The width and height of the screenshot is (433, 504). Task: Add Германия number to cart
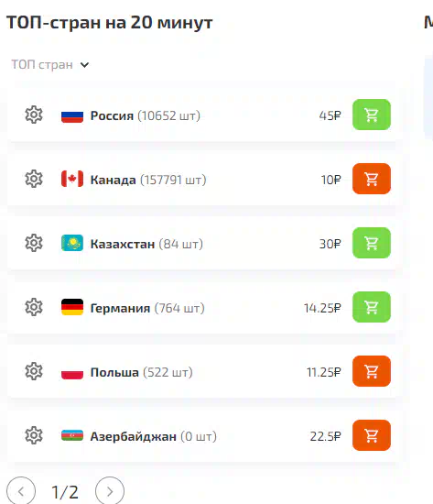[372, 307]
